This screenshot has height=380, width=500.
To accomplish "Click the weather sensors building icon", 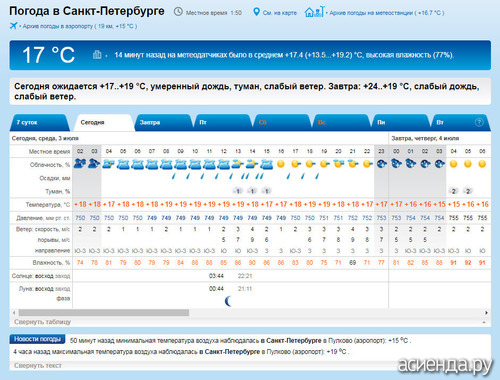I will tap(97, 54).
